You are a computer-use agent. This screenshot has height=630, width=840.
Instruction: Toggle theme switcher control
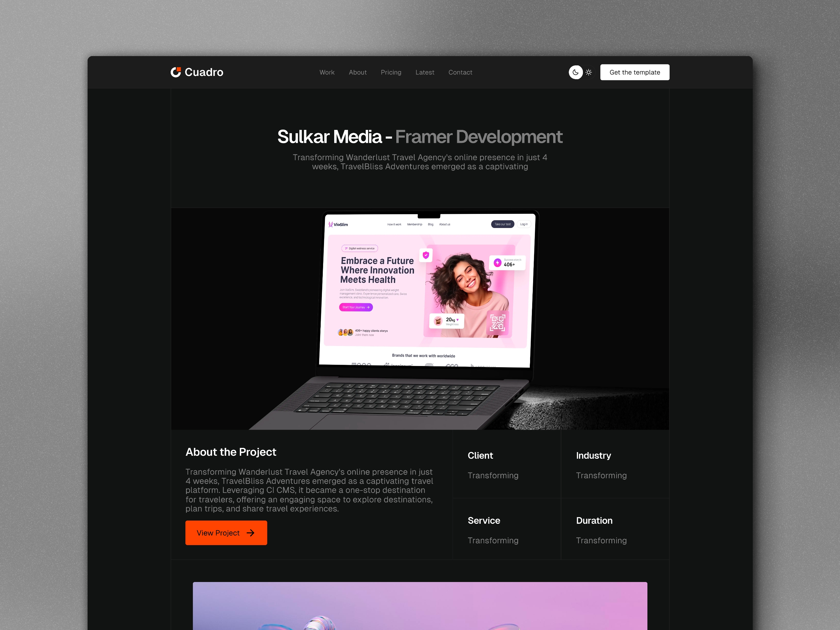point(580,71)
